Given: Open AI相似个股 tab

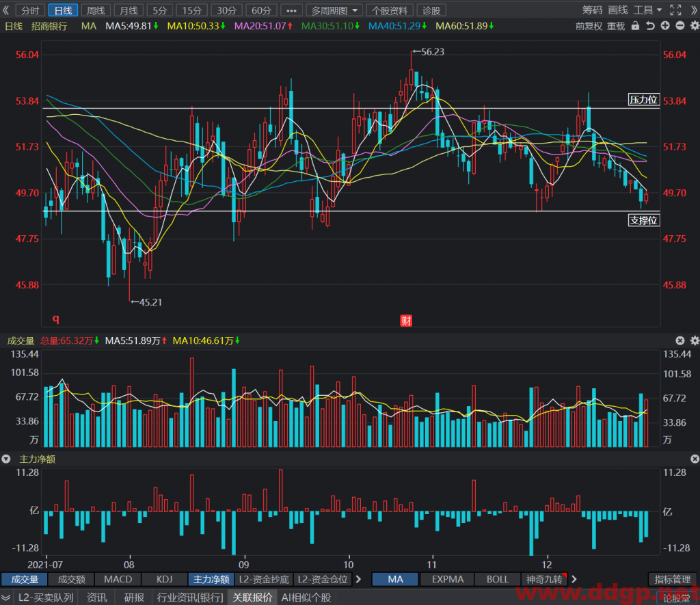Looking at the screenshot, I should click(x=306, y=597).
